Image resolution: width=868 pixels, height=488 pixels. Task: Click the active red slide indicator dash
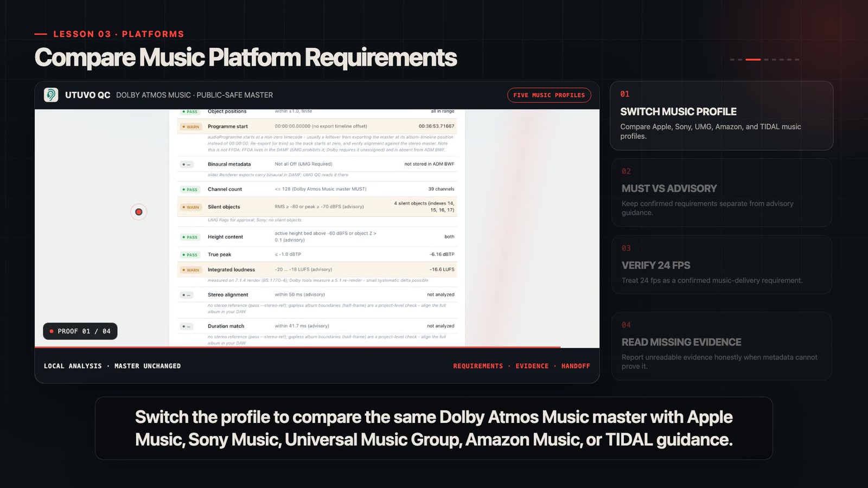tap(753, 60)
